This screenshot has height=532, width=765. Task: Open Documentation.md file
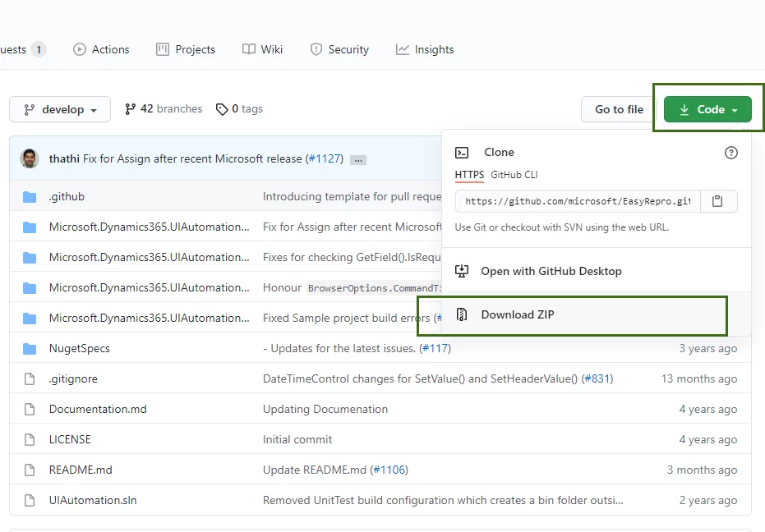98,409
